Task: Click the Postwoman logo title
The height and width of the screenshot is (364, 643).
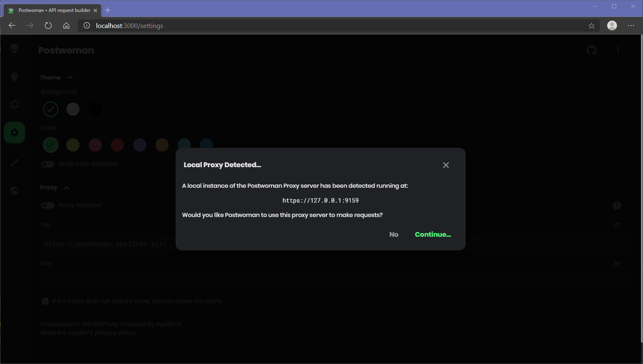Action: coord(66,50)
